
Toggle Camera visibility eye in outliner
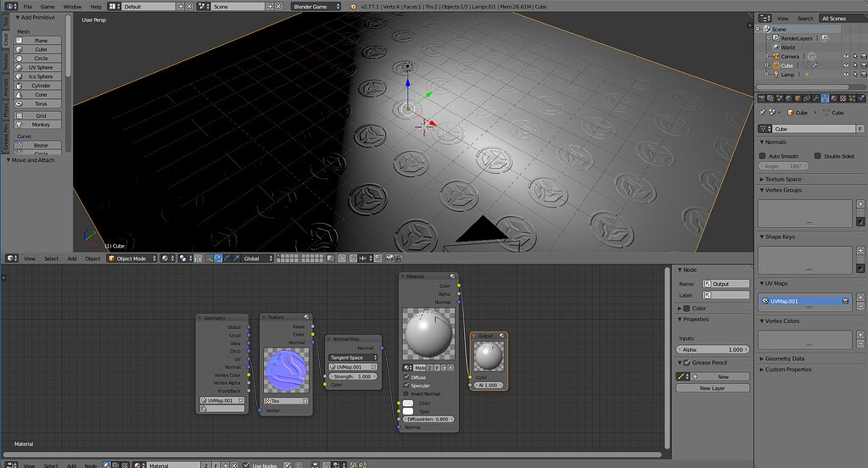[x=846, y=57]
